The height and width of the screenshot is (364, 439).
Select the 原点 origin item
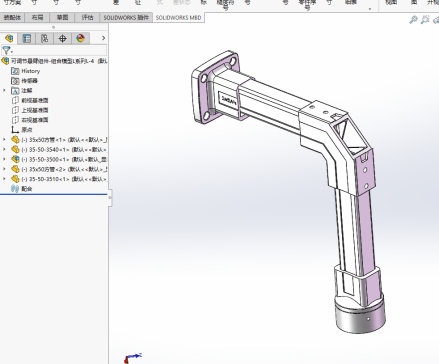(27, 130)
